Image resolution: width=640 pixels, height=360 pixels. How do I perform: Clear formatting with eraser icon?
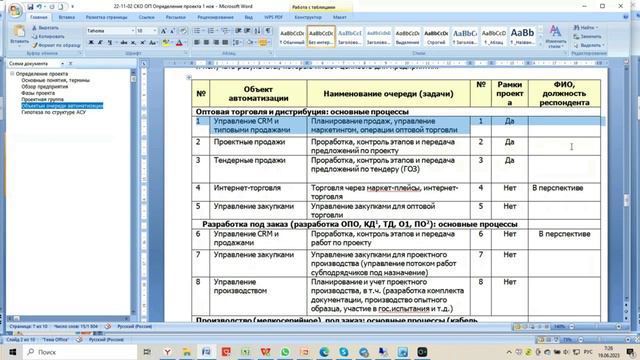[183, 31]
